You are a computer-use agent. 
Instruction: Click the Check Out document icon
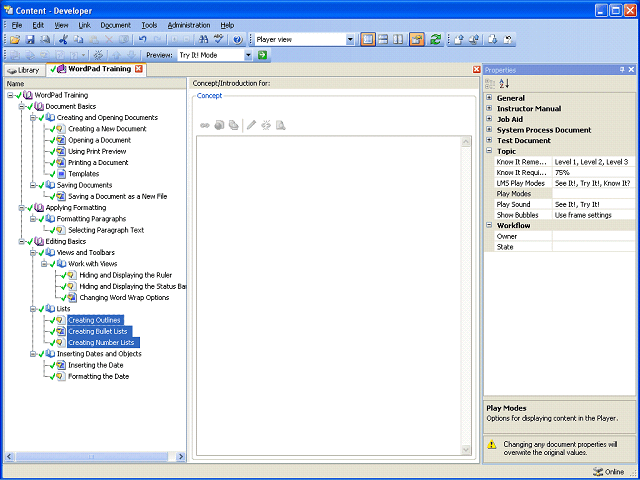click(x=492, y=40)
